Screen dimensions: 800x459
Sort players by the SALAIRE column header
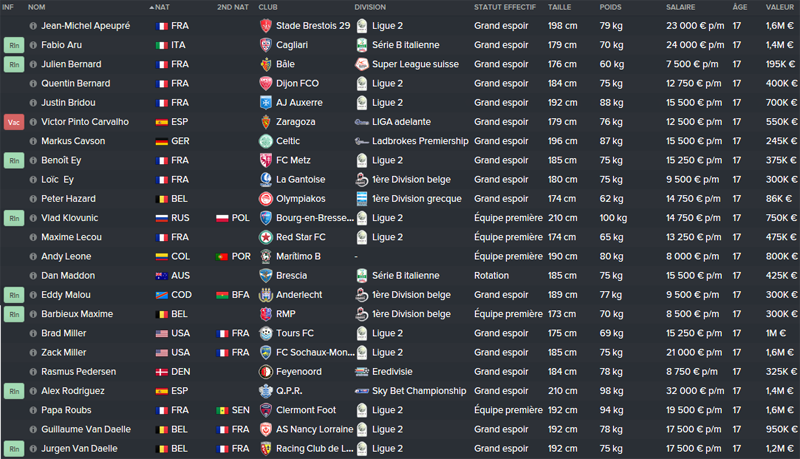(x=681, y=7)
